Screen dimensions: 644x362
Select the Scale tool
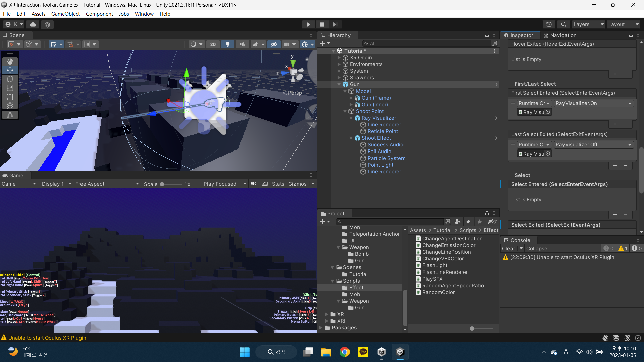point(10,88)
